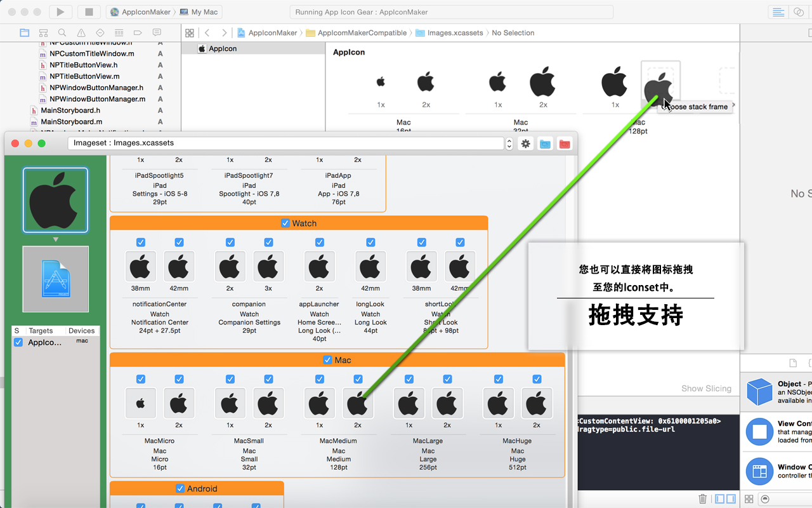Click the blue folder icon in Imageset window
This screenshot has height=508, width=812.
tap(545, 144)
